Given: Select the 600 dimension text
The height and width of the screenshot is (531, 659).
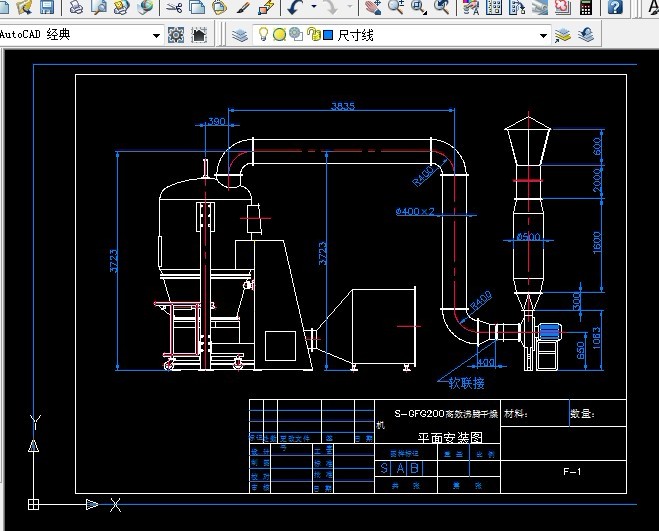Looking at the screenshot, I should pos(597,146).
